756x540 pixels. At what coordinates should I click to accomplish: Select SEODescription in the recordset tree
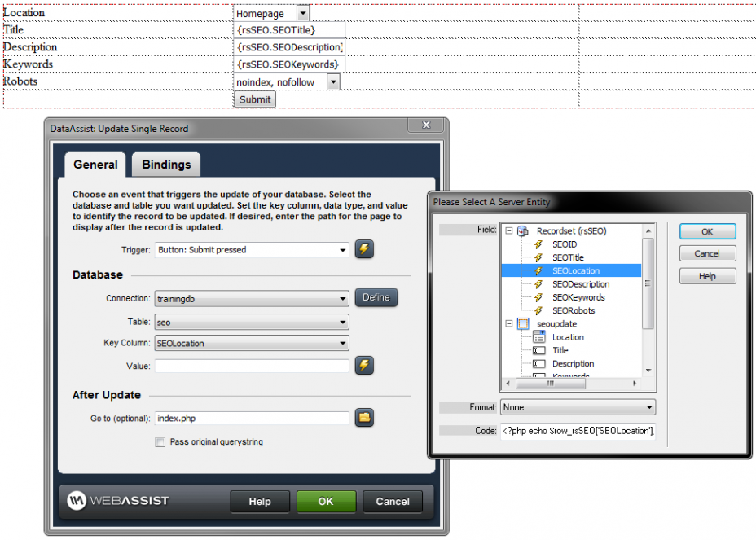(x=581, y=284)
